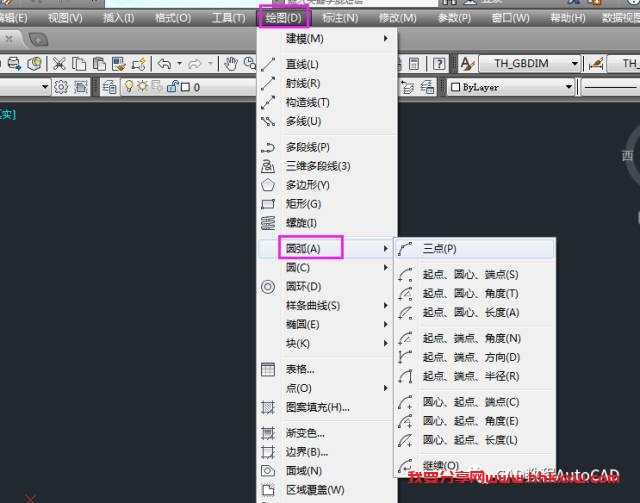
Task: Open the 标注(N) menu
Action: point(340,18)
